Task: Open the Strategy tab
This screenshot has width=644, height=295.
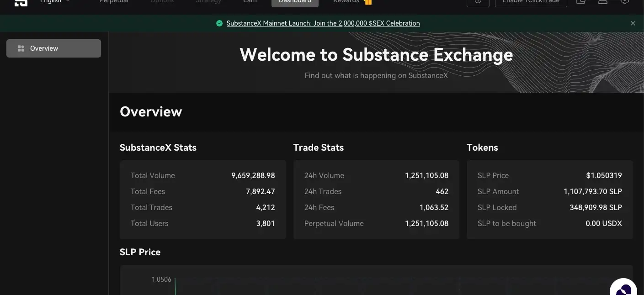Action: (208, 2)
